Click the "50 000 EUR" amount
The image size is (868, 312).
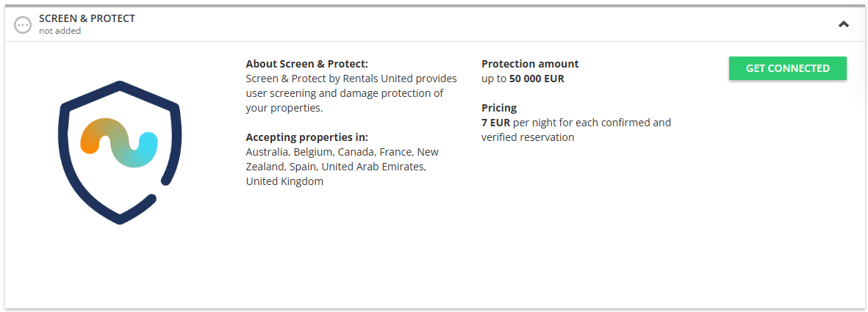537,79
